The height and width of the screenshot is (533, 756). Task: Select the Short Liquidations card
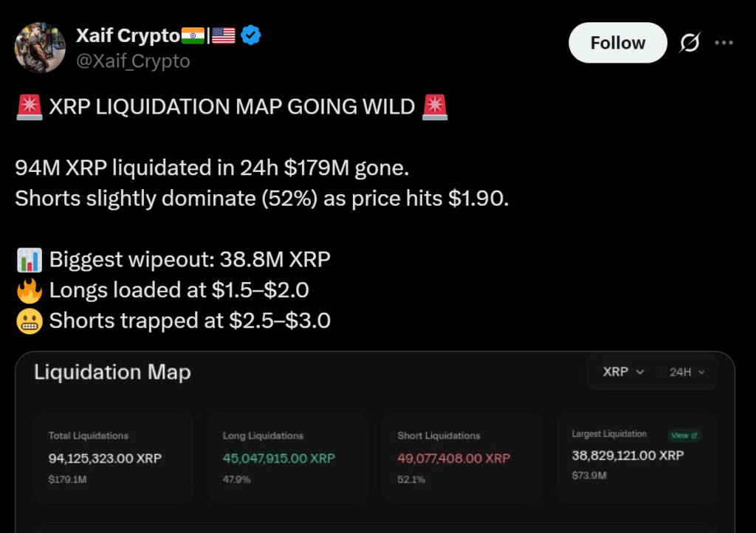[462, 458]
